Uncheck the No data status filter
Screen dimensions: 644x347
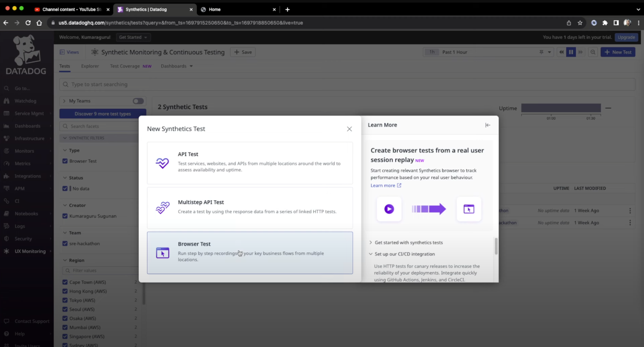click(65, 188)
